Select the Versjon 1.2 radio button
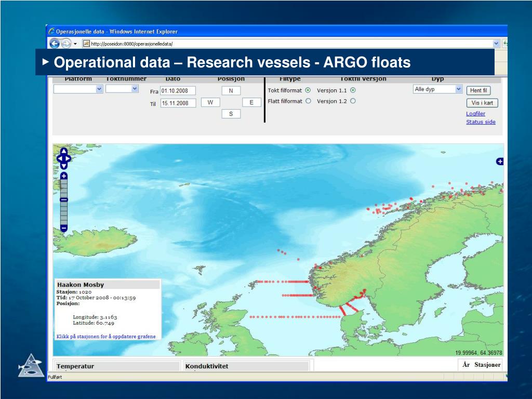The width and height of the screenshot is (532, 399). click(x=353, y=101)
